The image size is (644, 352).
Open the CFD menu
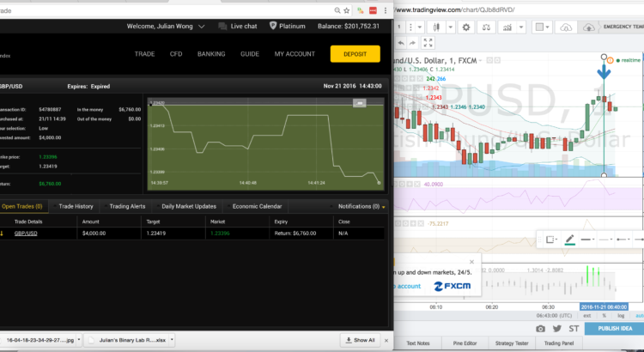click(176, 54)
